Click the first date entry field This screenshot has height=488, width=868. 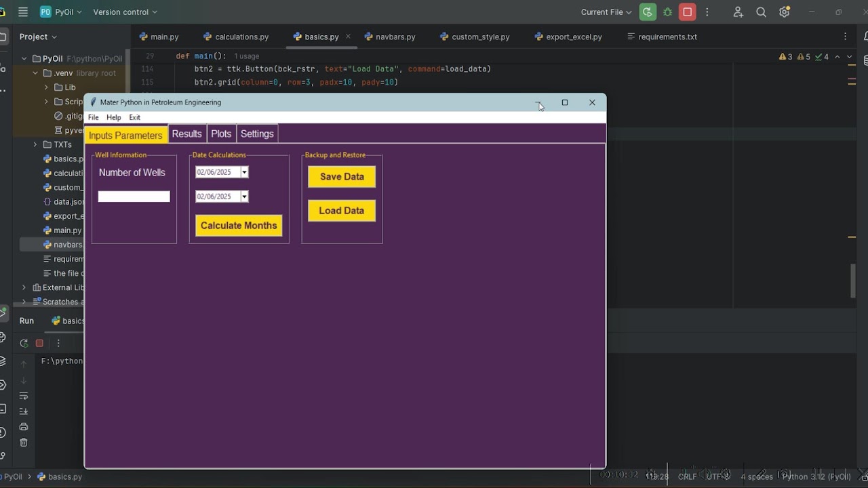[x=218, y=172]
